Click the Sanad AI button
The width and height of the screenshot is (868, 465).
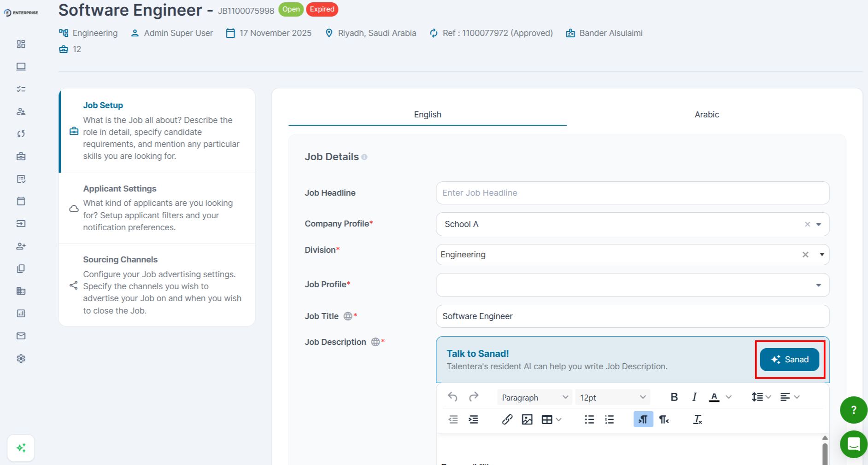(x=789, y=360)
